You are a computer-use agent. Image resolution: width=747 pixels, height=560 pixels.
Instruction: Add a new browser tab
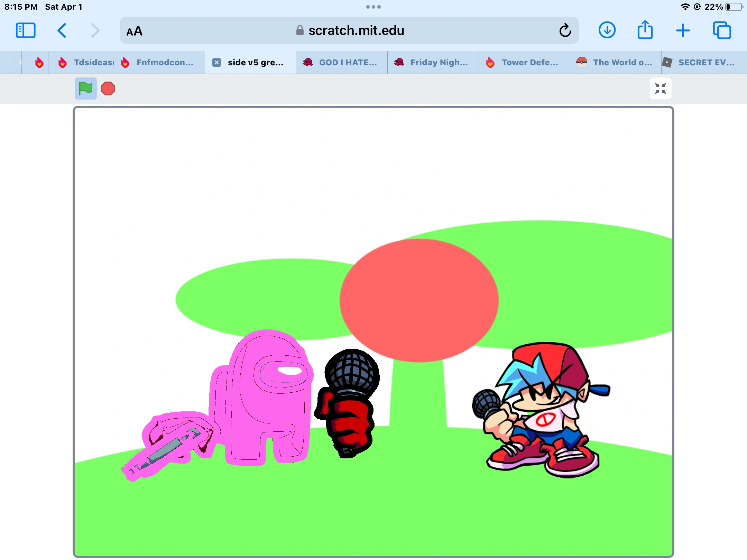click(x=683, y=30)
